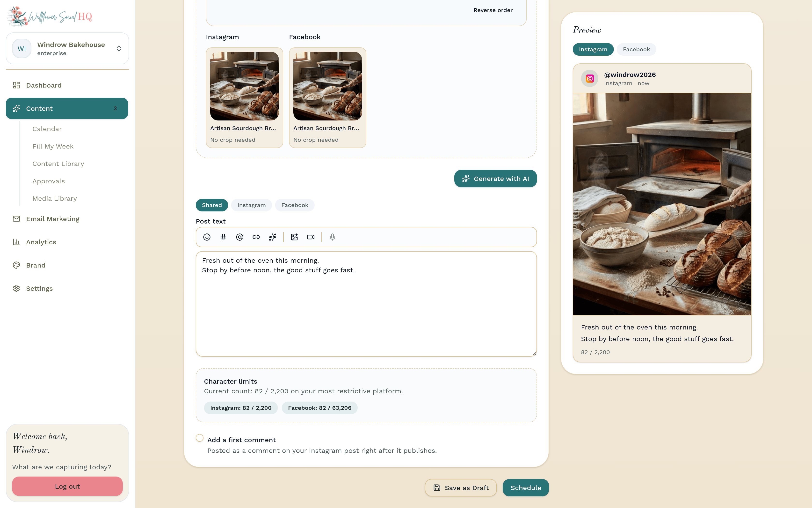Click the add image icon in the post toolbar
This screenshot has height=508, width=812.
click(x=294, y=237)
